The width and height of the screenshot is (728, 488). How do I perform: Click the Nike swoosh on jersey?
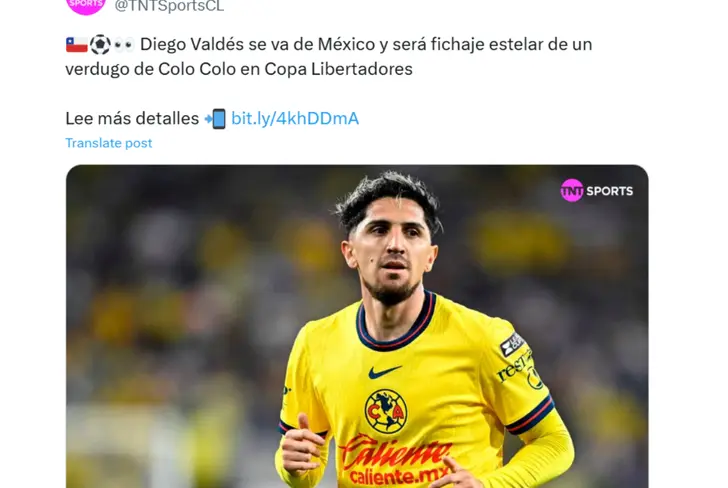click(384, 371)
